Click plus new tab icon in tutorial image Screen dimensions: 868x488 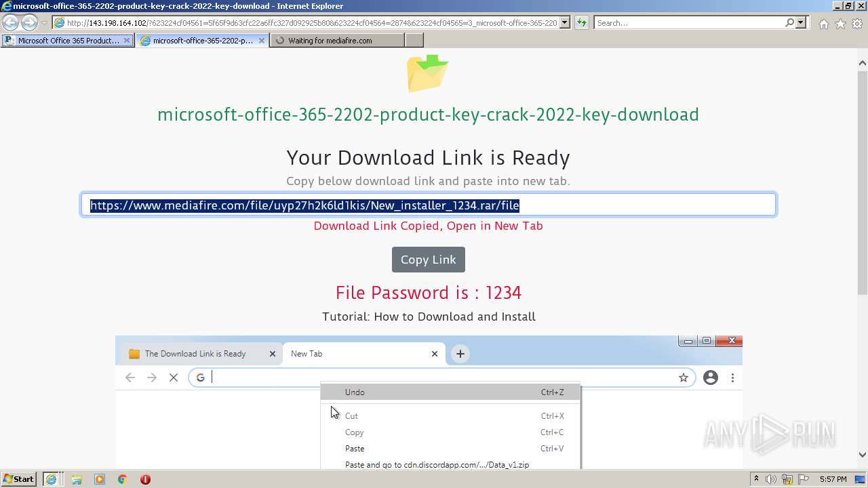tap(460, 354)
